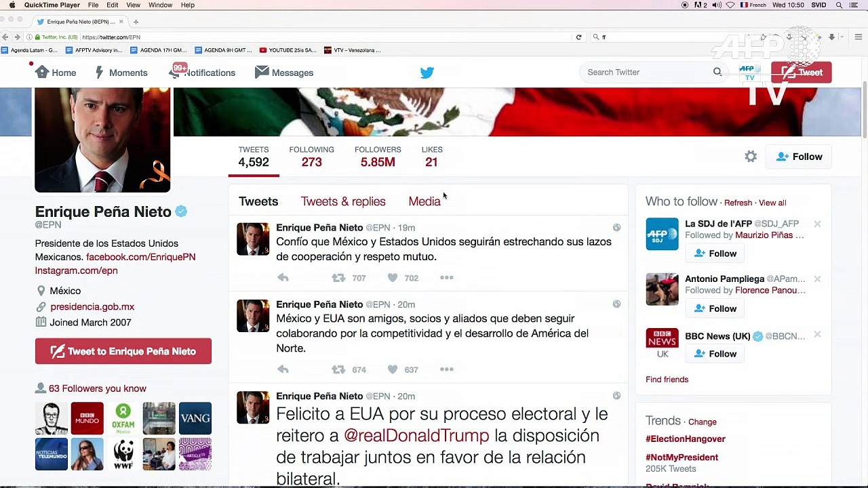
Task: Follow Enrique Peña Nieto
Action: click(799, 157)
